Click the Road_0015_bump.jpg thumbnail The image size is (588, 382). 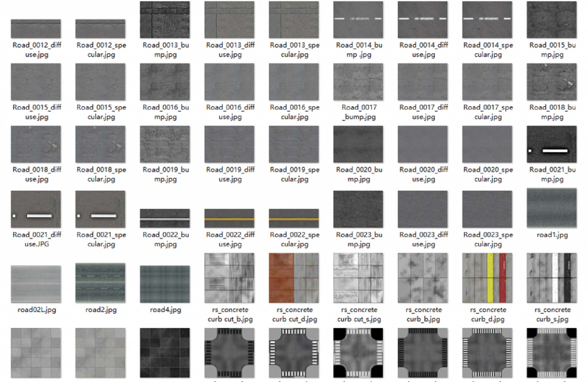(x=552, y=20)
